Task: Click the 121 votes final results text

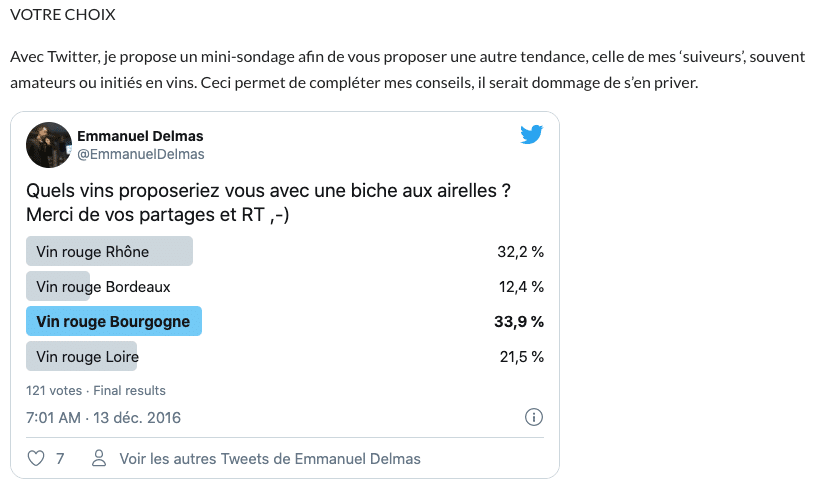Action: click(96, 390)
